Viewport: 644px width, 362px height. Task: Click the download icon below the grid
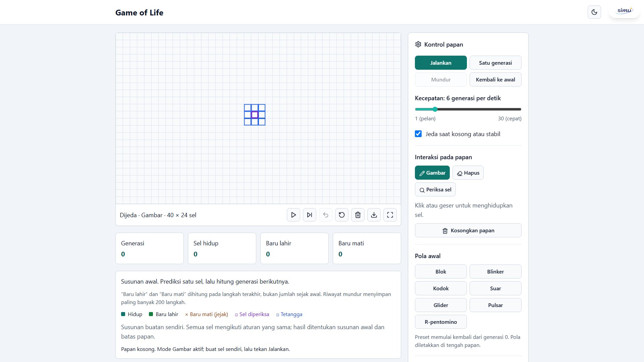point(374,215)
